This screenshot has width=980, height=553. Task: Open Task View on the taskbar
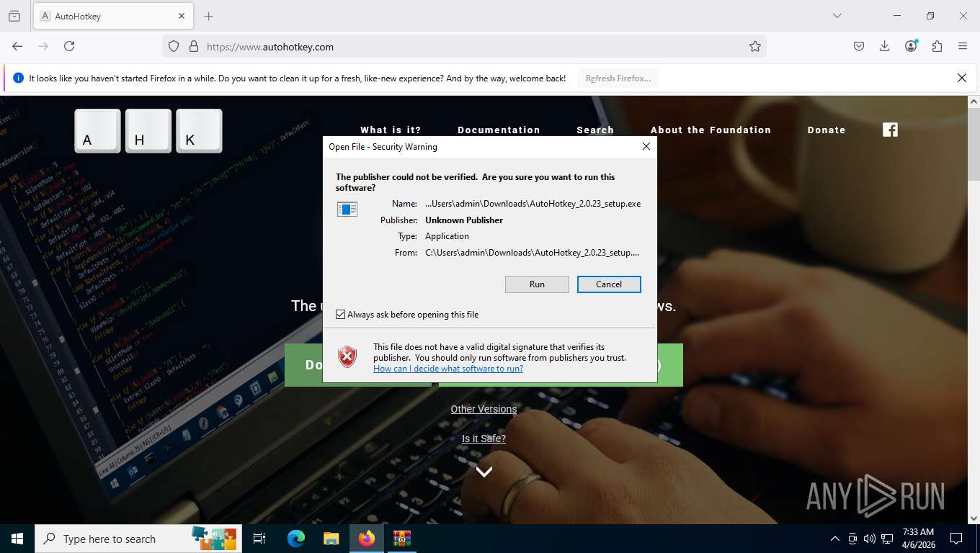coord(259,539)
